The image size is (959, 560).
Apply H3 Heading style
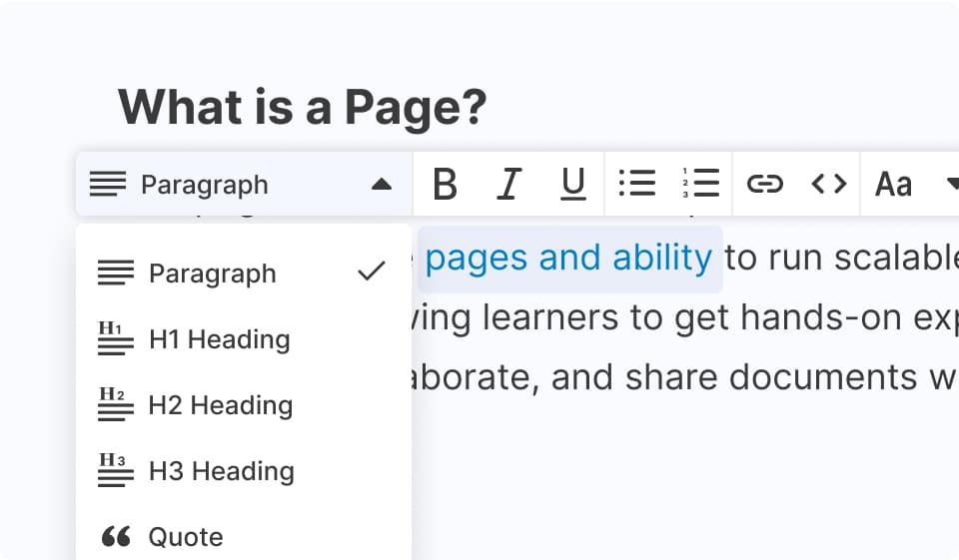[221, 471]
